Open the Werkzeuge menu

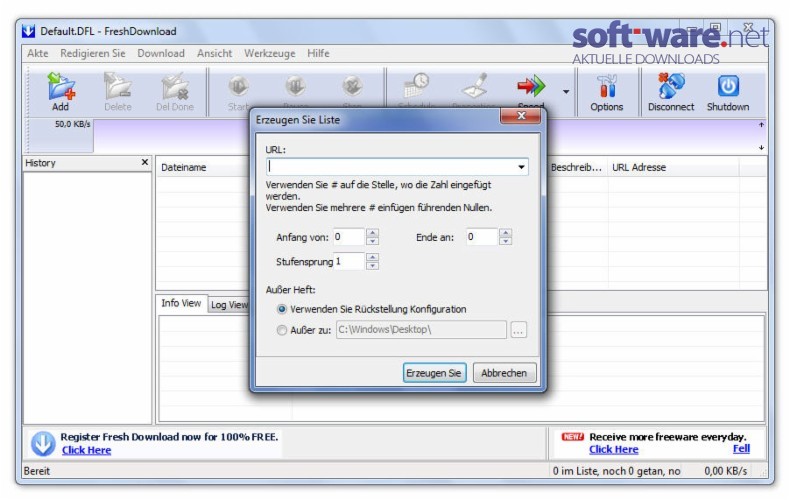tap(270, 53)
